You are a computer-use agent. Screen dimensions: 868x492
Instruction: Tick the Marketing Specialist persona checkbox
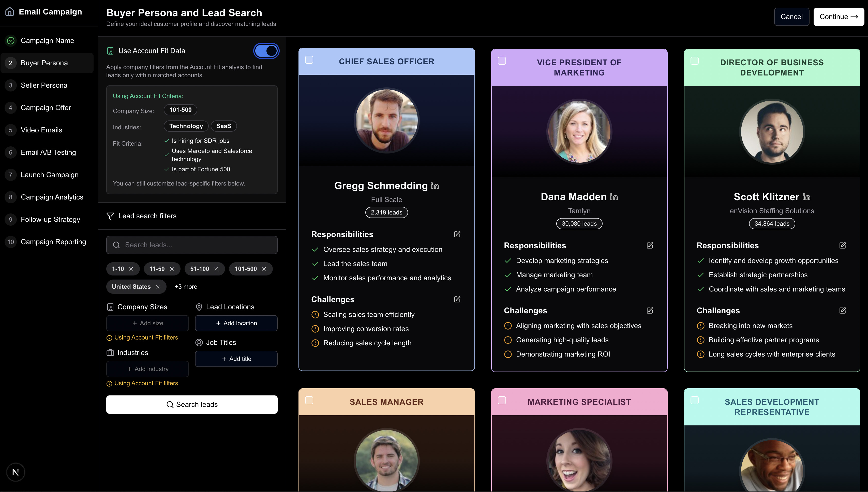502,401
